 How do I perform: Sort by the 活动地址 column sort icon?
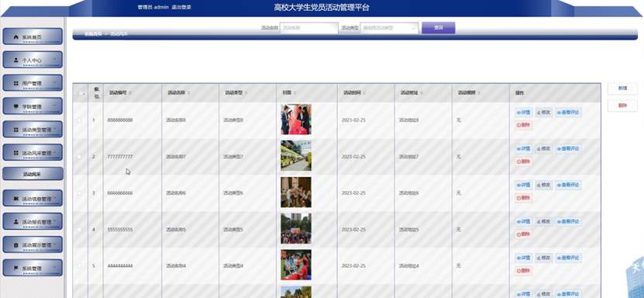(422, 93)
